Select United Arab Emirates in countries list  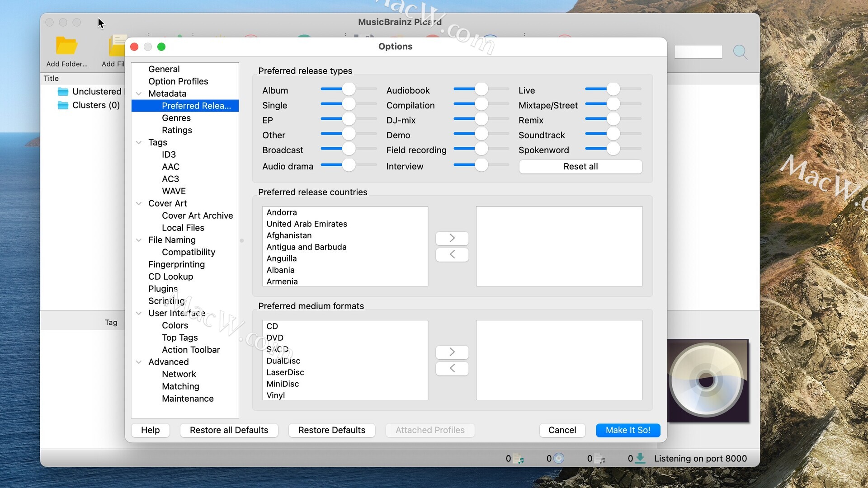pyautogui.click(x=345, y=224)
